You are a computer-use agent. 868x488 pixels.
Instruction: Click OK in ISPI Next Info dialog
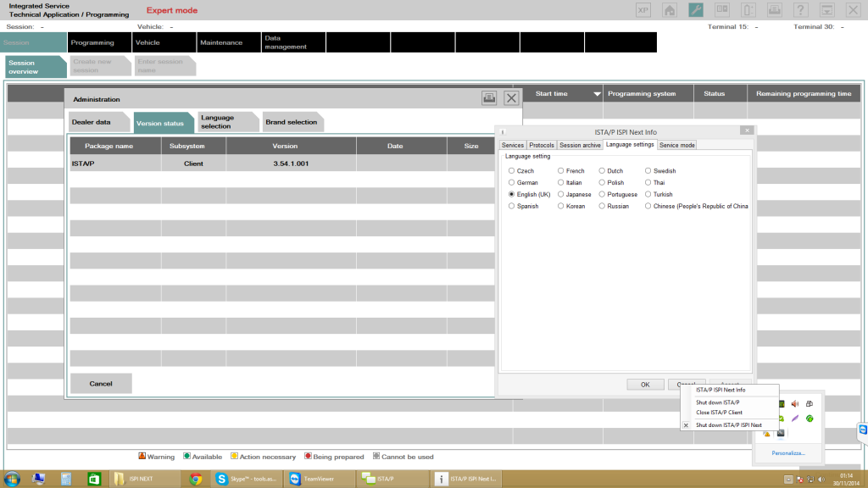tap(645, 385)
